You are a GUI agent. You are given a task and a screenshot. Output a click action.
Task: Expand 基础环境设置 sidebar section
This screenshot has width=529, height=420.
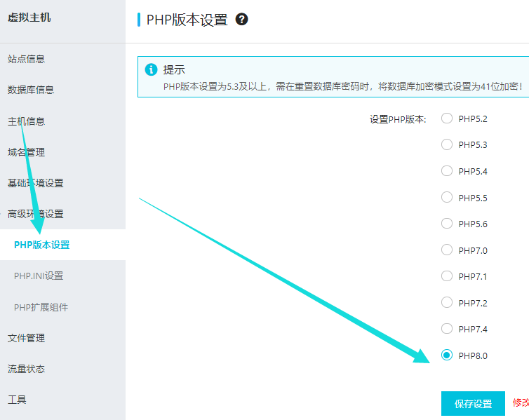(x=35, y=183)
